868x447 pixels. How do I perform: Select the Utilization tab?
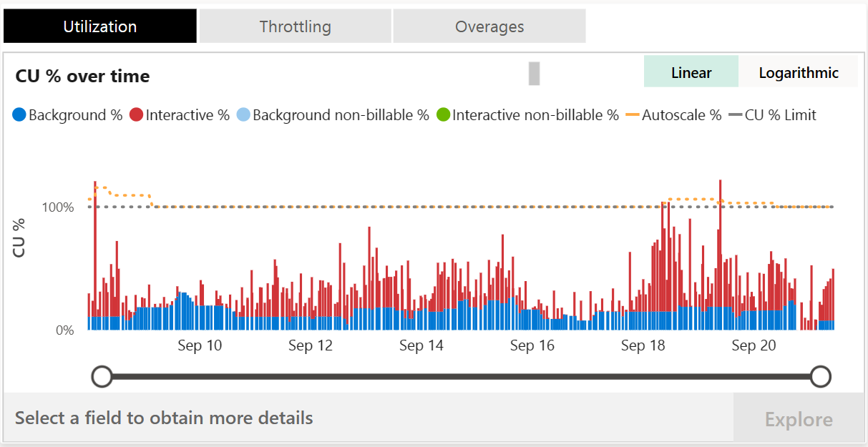pyautogui.click(x=99, y=26)
